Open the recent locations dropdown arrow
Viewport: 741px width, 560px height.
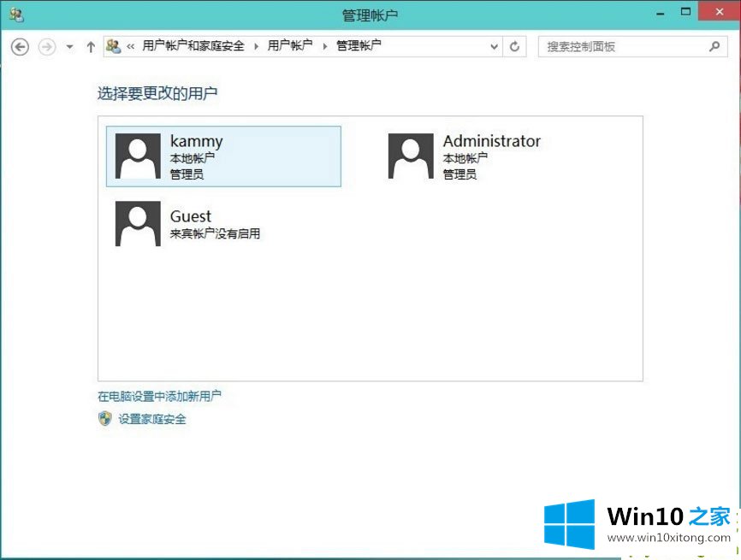(x=70, y=47)
